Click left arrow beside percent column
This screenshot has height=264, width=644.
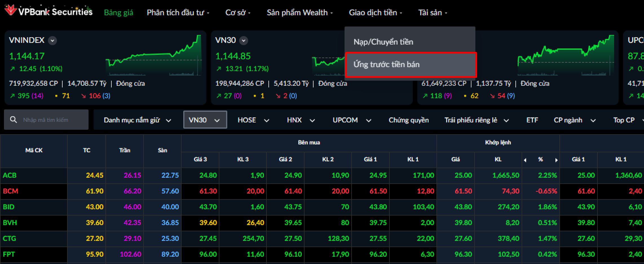click(x=525, y=160)
